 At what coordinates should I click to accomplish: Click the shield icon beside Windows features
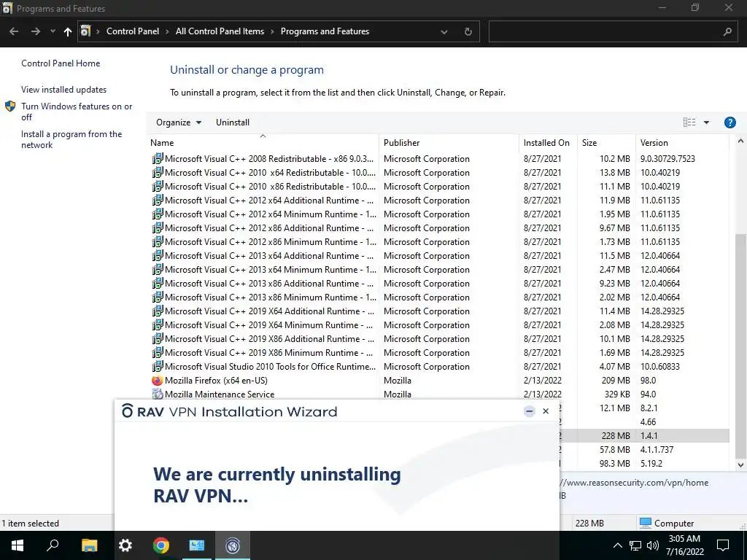point(10,106)
